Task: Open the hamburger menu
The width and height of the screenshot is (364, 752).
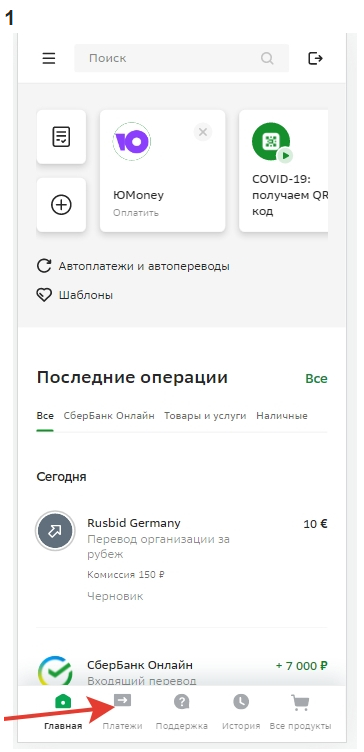Action: 49,59
